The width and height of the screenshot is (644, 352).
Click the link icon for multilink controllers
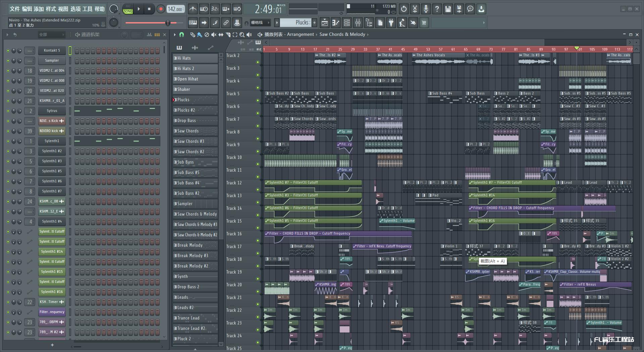click(x=226, y=23)
